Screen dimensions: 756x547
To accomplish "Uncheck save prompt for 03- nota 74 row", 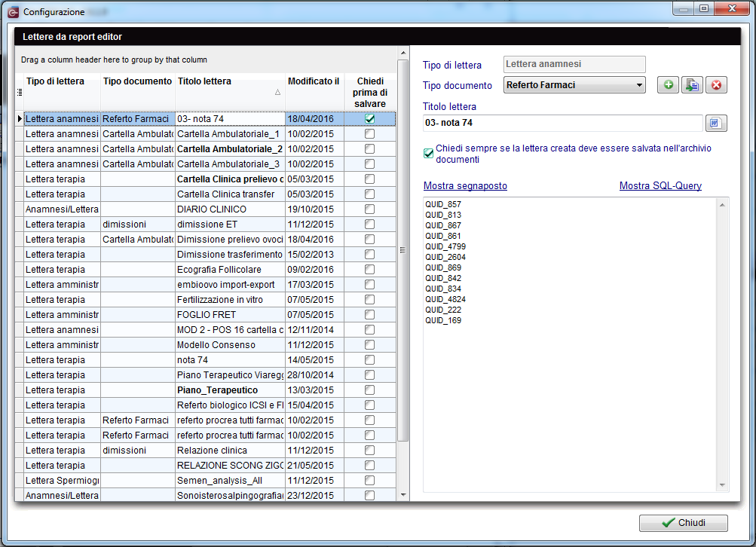I will [x=370, y=118].
